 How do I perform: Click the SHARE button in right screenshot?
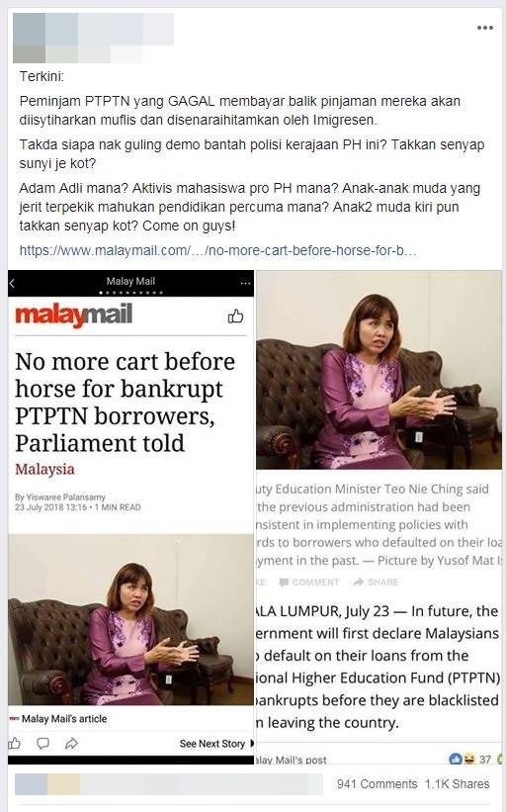click(x=376, y=583)
